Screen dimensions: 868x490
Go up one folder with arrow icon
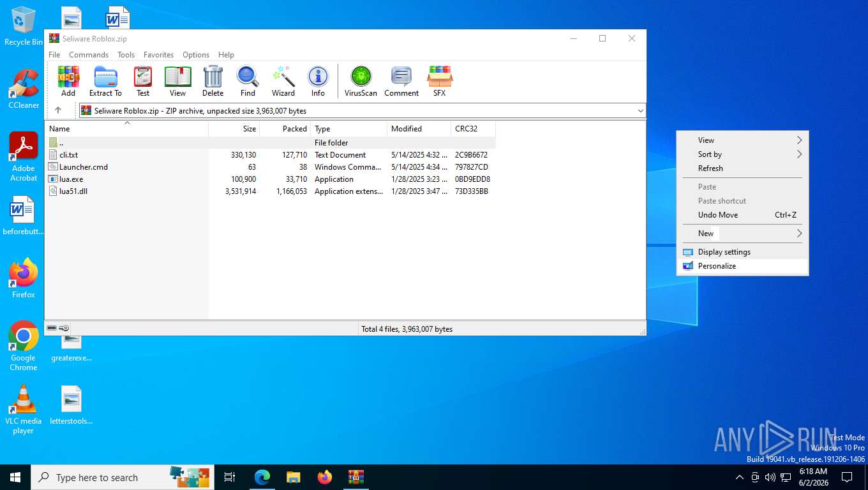point(58,110)
